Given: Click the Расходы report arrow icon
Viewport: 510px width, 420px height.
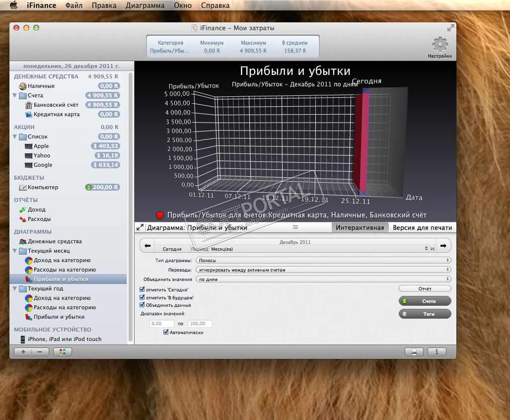Looking at the screenshot, I should 23,219.
